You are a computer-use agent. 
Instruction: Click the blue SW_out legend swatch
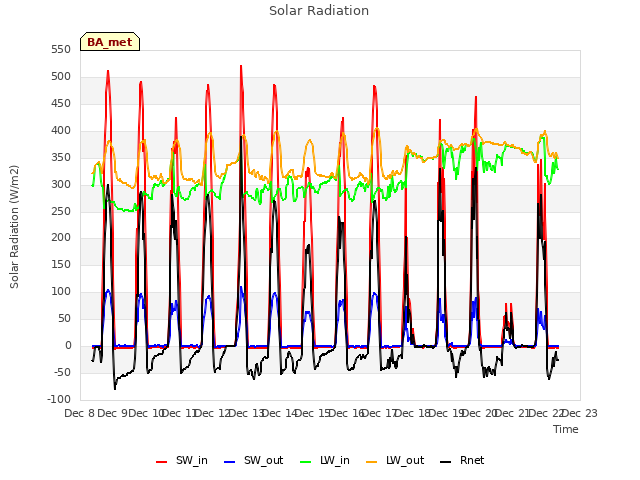point(230,462)
